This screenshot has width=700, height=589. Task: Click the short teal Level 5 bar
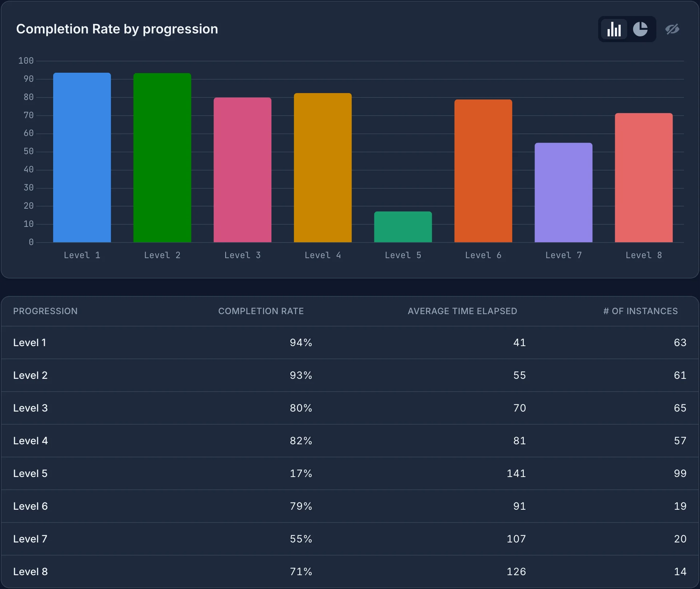pos(403,227)
